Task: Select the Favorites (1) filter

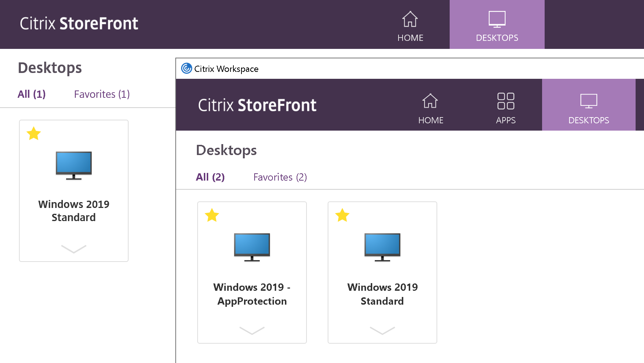Action: click(102, 94)
